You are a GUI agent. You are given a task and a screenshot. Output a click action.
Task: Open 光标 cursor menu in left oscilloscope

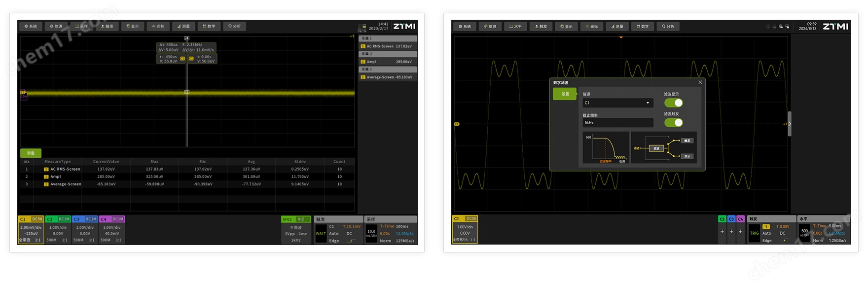tap(158, 27)
